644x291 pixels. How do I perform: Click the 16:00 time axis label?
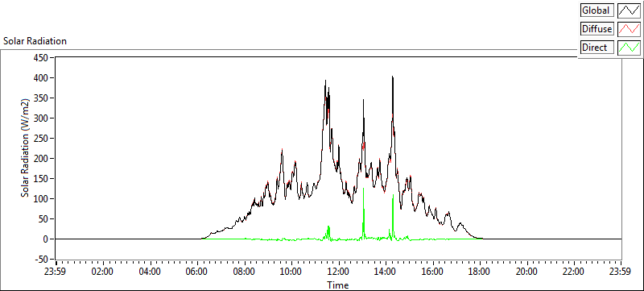[x=432, y=272]
